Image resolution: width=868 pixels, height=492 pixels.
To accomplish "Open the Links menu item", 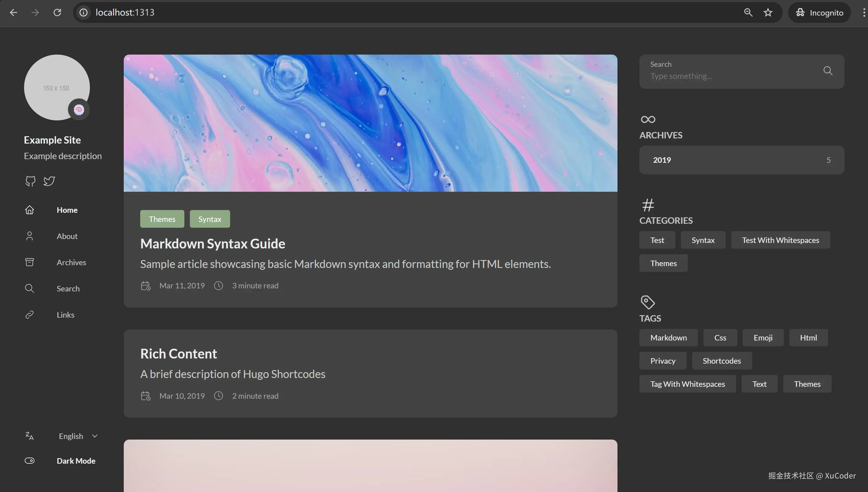I will point(65,315).
